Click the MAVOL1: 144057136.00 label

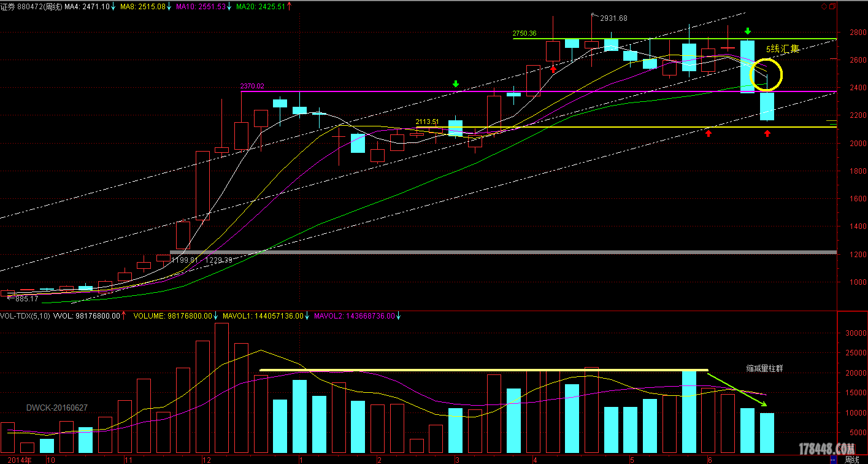tap(263, 316)
